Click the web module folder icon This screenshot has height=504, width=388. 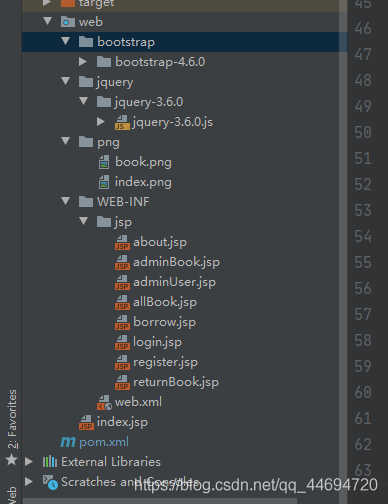68,22
